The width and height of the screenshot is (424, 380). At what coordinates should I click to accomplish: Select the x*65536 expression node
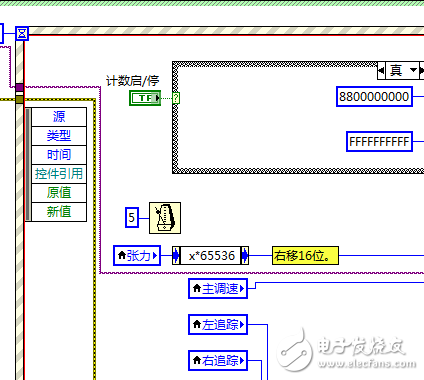coord(210,256)
